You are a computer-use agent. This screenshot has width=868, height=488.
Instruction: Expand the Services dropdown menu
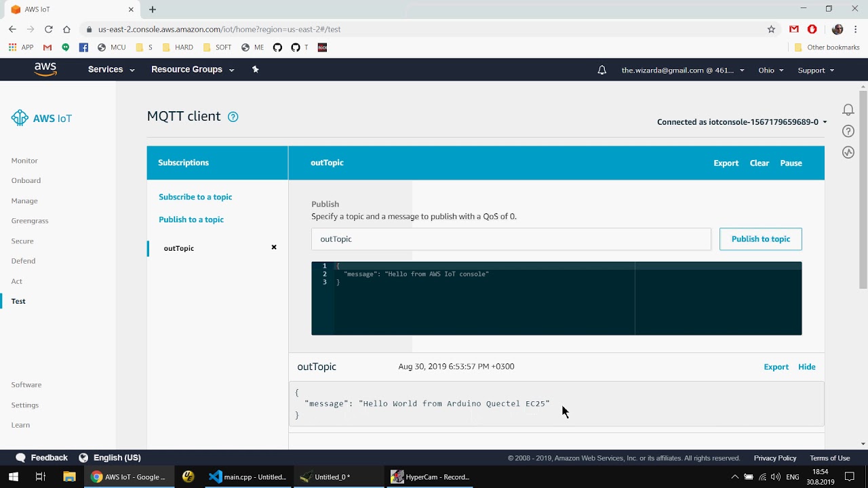point(111,69)
